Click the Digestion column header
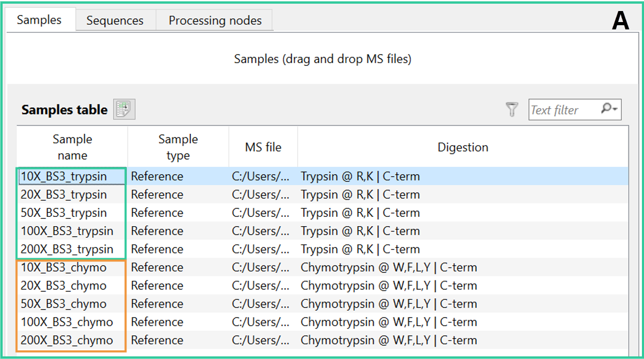This screenshot has width=644, height=359. [x=463, y=147]
